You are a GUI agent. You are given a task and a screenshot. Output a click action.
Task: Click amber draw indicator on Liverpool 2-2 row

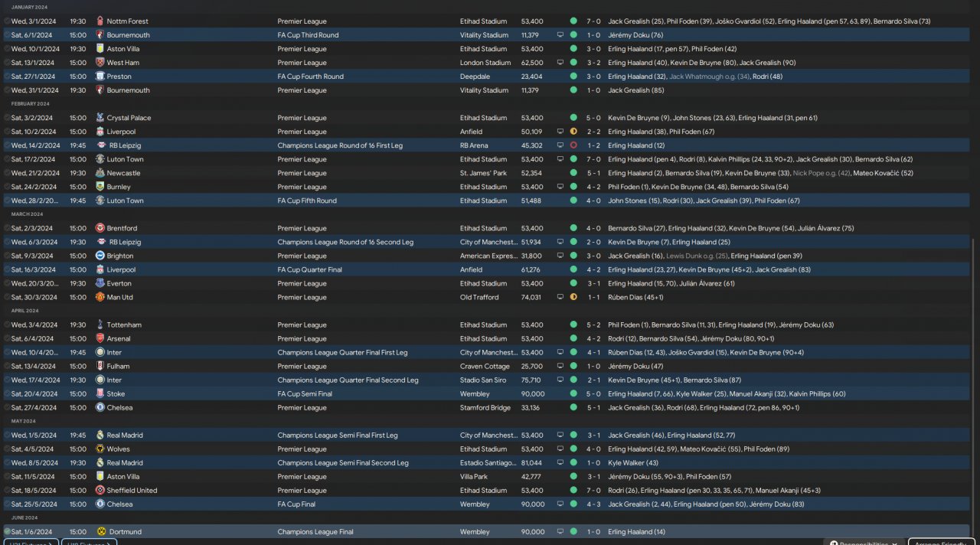(x=573, y=132)
